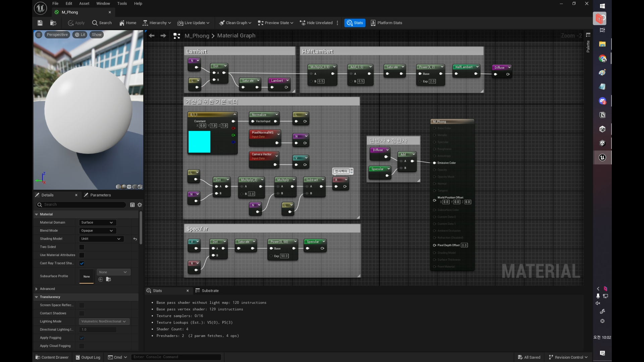Open the Content Drawer

click(x=52, y=357)
